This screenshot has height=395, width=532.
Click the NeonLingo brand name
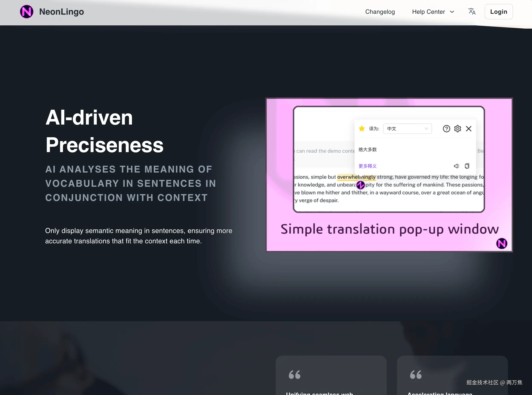tap(62, 12)
